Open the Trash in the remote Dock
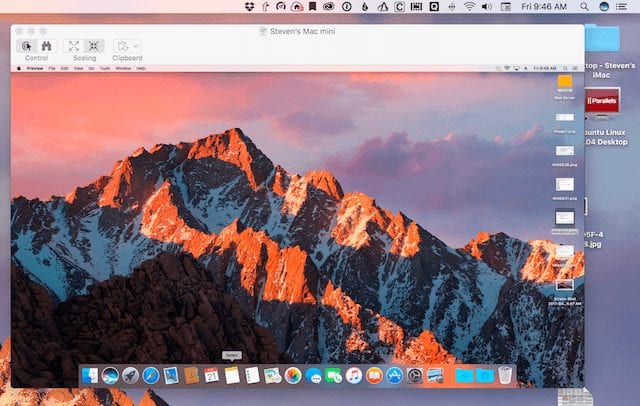 [x=505, y=375]
